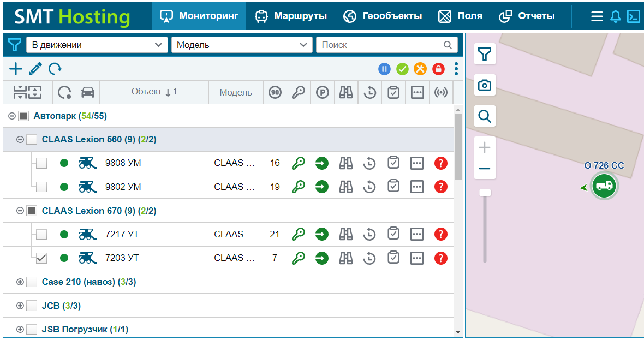
Task: Click the plus icon to add an object
Action: [16, 69]
